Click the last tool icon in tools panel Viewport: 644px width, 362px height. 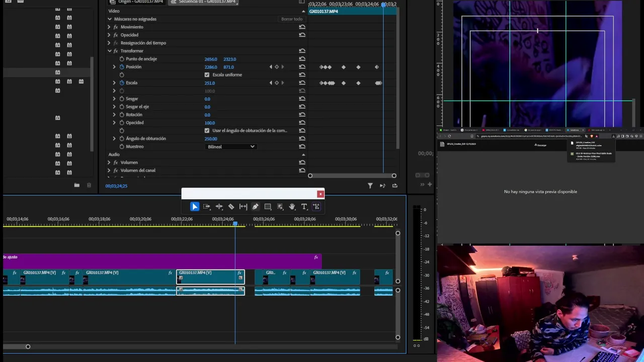coord(316,207)
